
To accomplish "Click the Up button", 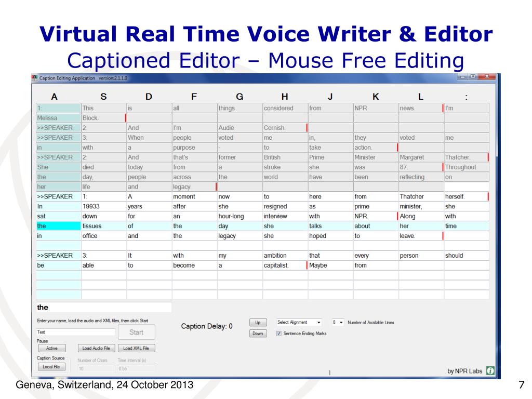I will 258,322.
